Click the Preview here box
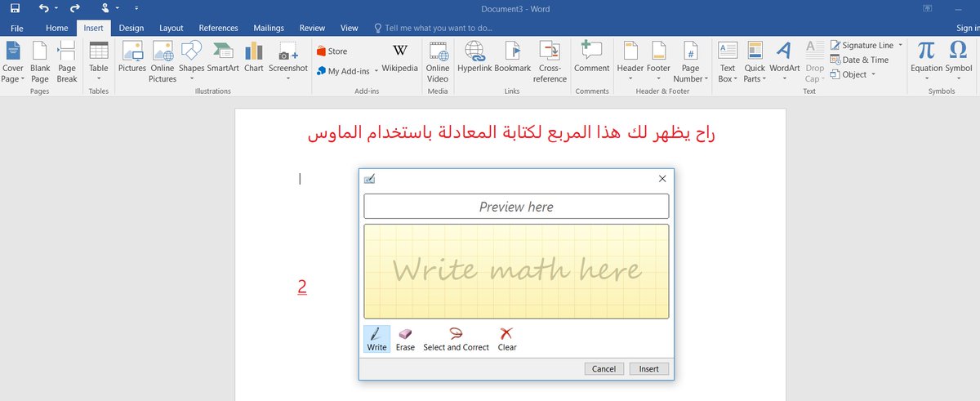The width and height of the screenshot is (980, 401). click(x=516, y=207)
